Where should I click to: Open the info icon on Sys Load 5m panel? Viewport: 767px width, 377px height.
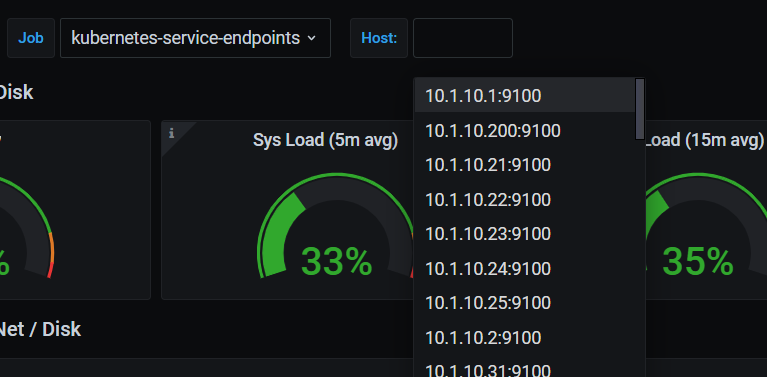pyautogui.click(x=172, y=133)
